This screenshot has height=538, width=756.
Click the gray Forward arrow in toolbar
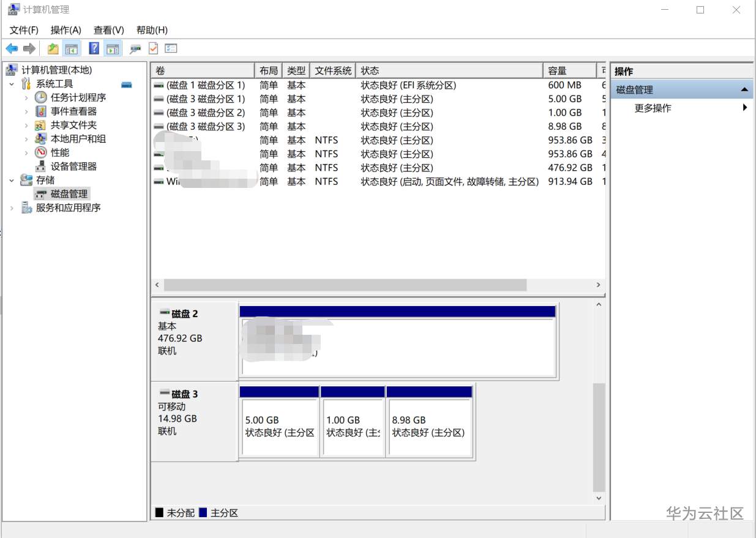click(29, 48)
